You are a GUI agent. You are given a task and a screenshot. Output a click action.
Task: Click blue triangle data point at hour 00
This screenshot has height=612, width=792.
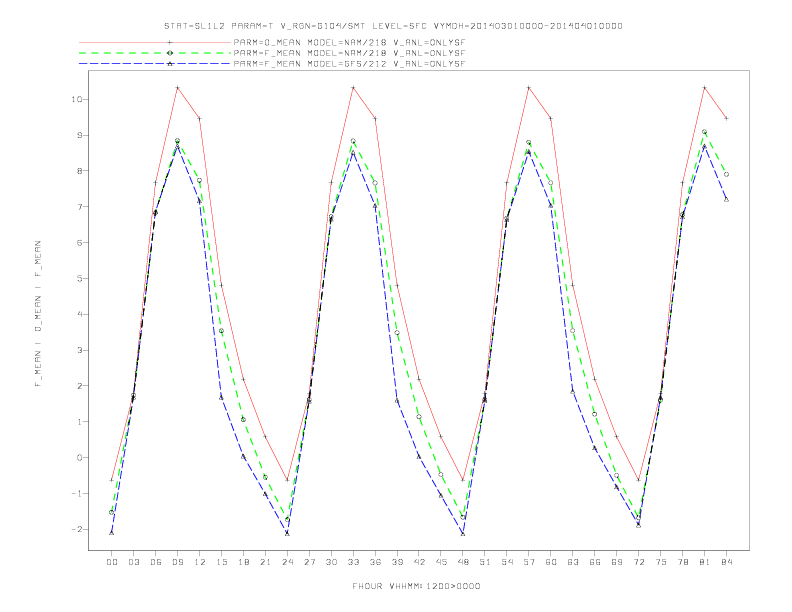click(x=112, y=533)
